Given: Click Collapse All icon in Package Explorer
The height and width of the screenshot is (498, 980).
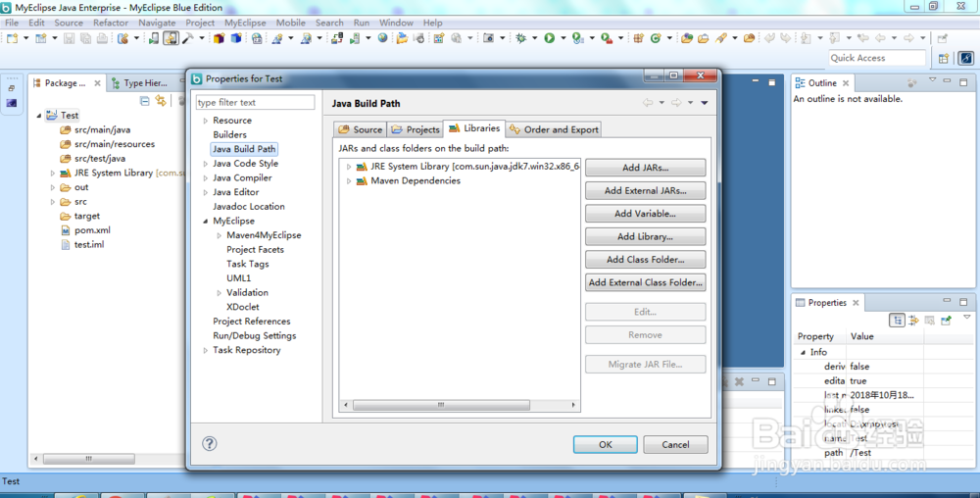Looking at the screenshot, I should [145, 101].
